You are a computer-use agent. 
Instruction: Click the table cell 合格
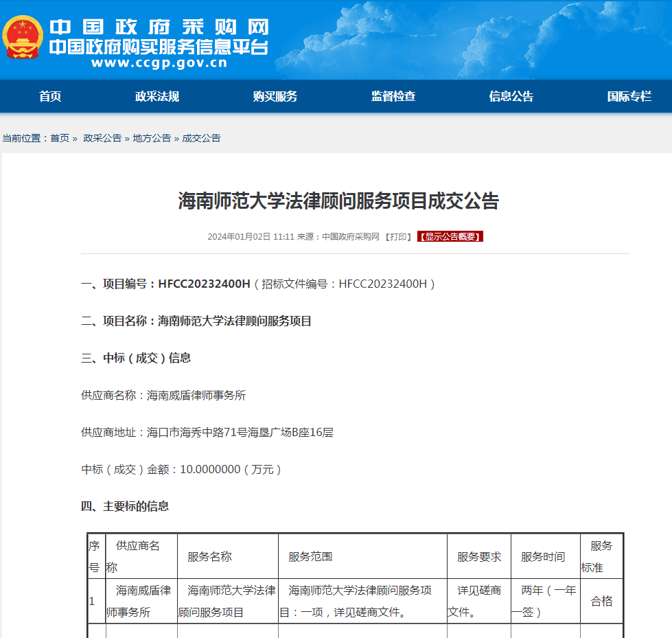[602, 601]
